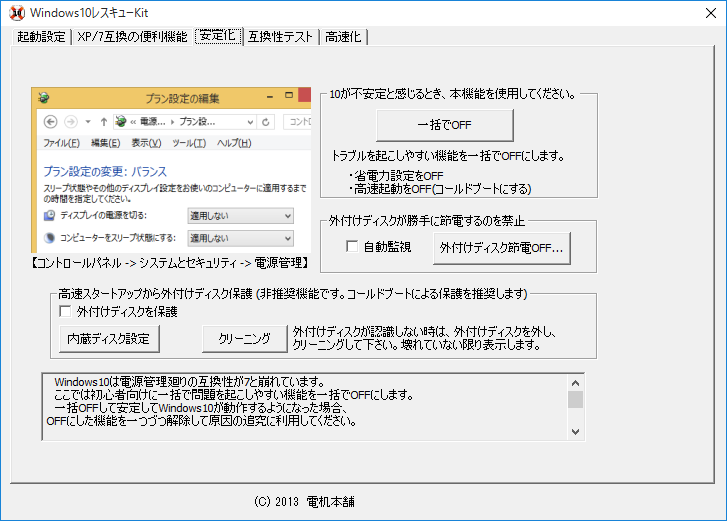Image resolution: width=727 pixels, height=521 pixels.
Task: Open the XP/7互換の便利機能 tab
Action: [132, 37]
